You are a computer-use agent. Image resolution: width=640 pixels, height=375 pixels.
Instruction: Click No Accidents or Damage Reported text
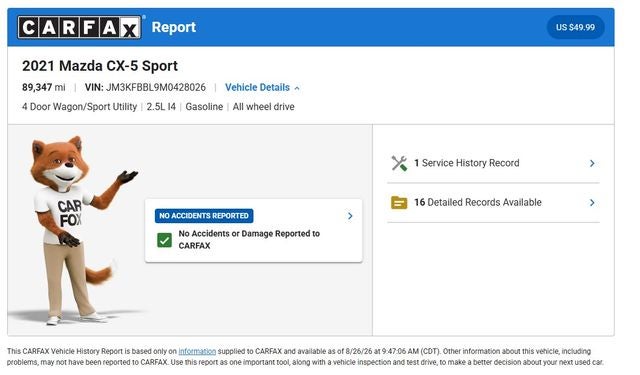point(249,240)
